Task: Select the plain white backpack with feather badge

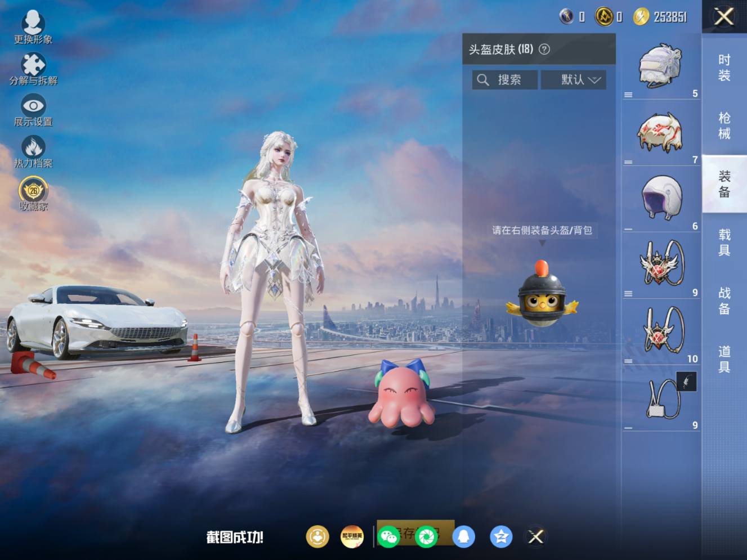Action: click(x=661, y=398)
